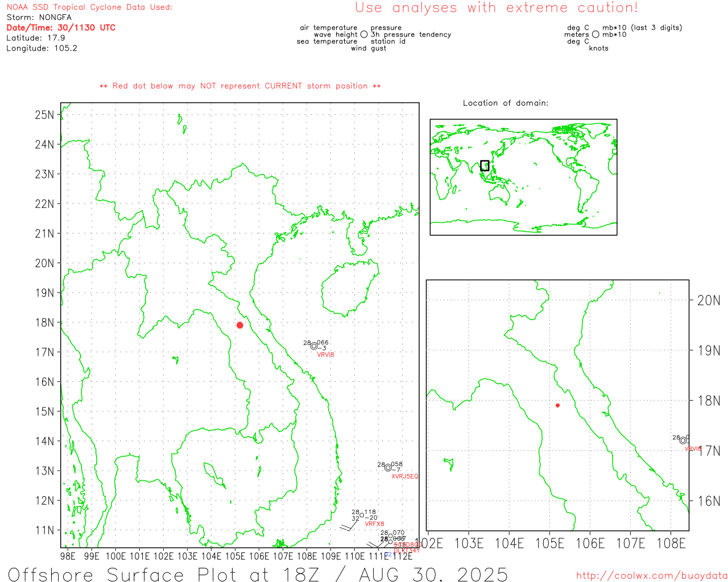
Task: Click pressure value 118 at station VRFX8
Action: [370, 513]
